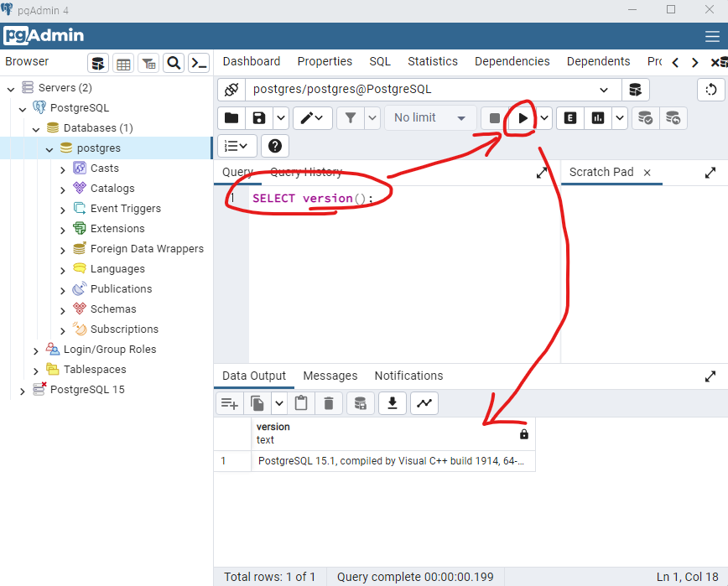Viewport: 728px width, 586px height.
Task: Select the Extensions tree item
Action: 117,229
